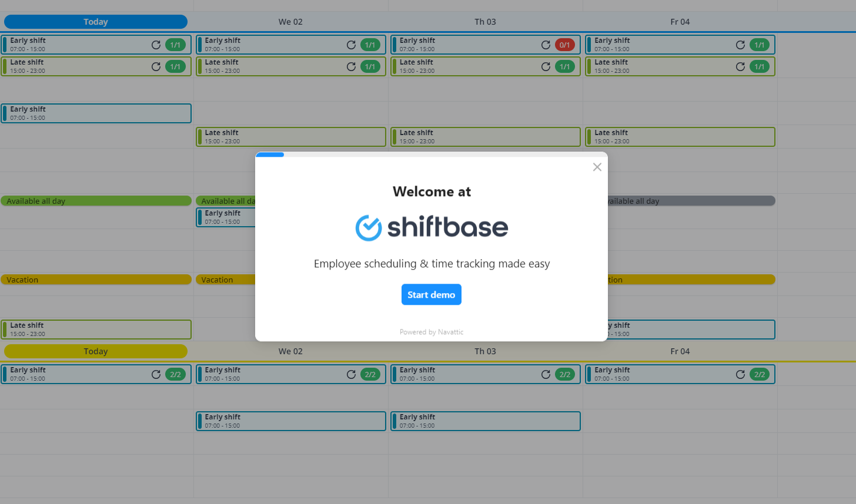The width and height of the screenshot is (856, 504).
Task: Click recurring icon on Fr 04 Late shift 1/1
Action: [x=740, y=66]
